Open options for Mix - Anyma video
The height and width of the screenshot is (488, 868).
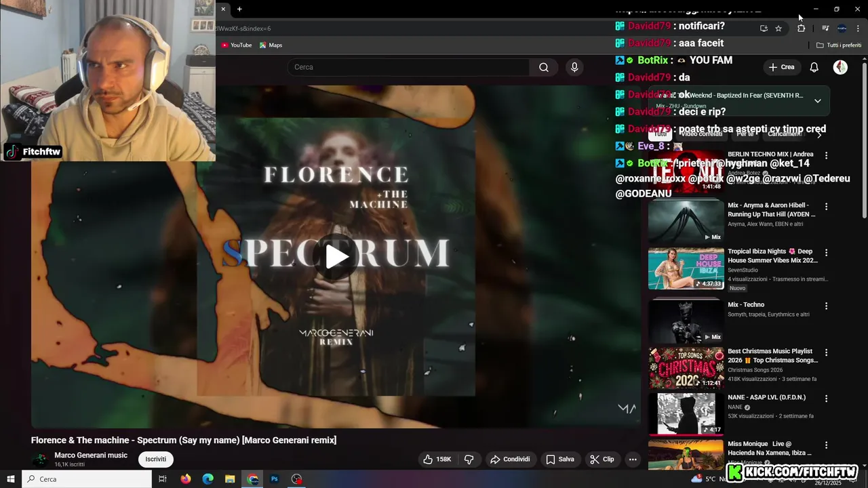[826, 206]
